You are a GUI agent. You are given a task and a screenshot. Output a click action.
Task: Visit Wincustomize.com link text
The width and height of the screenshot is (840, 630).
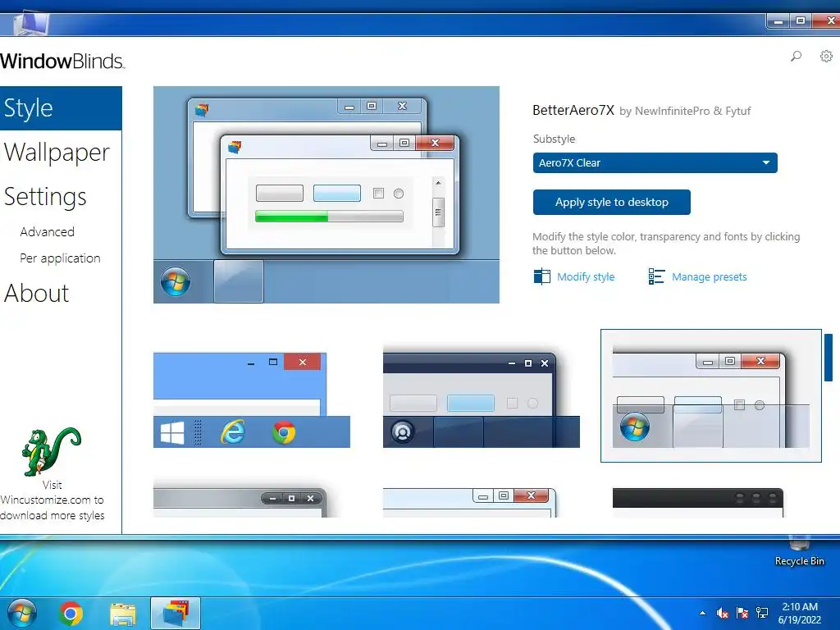(x=52, y=500)
